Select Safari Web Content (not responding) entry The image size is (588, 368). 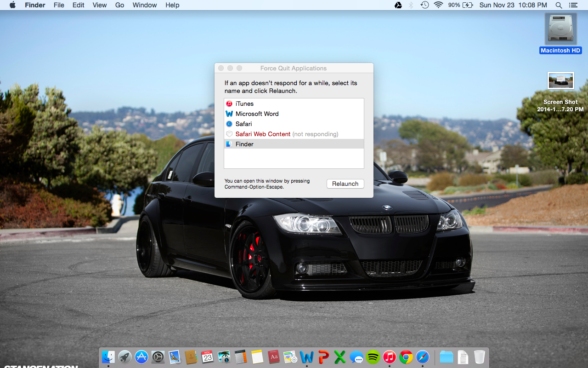[x=294, y=134]
